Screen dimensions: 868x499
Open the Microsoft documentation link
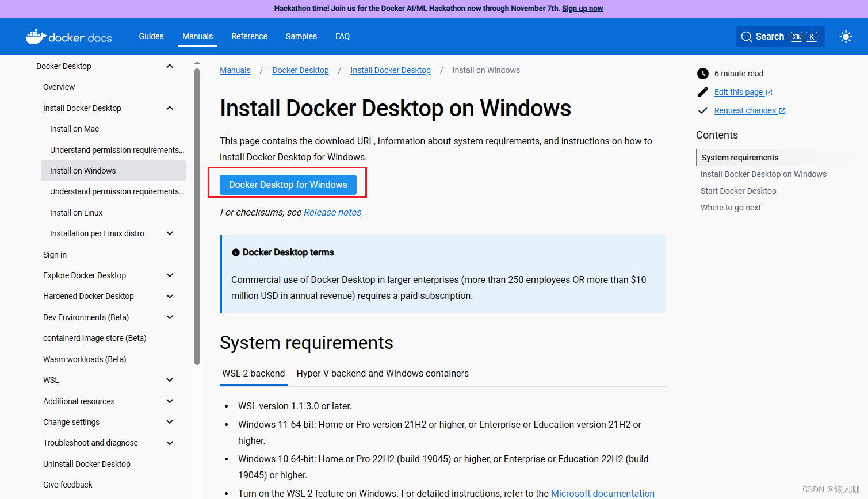click(603, 493)
